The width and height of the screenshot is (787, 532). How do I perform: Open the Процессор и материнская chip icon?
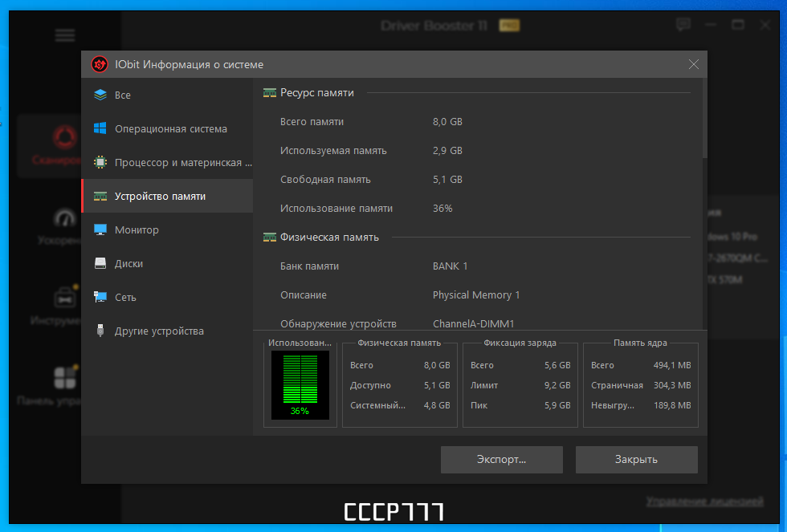(100, 162)
